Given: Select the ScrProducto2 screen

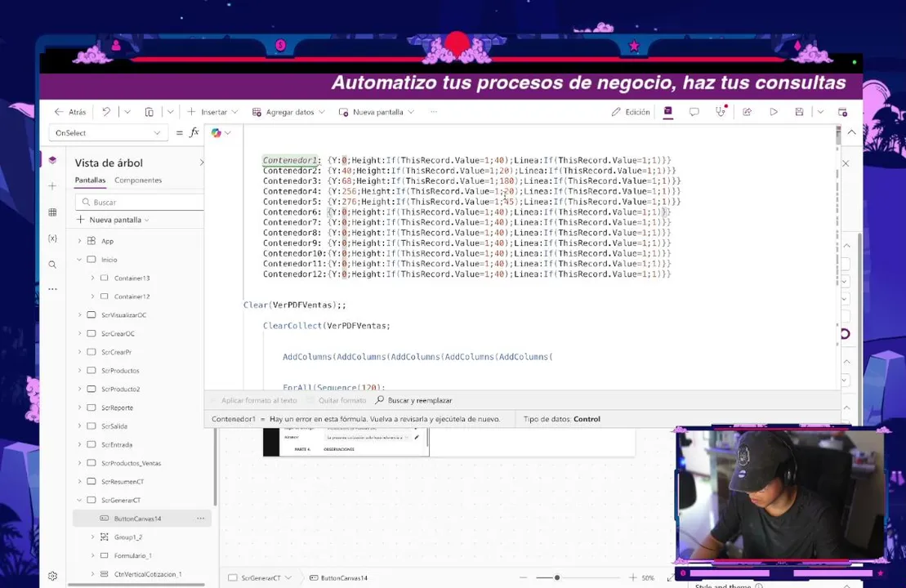Looking at the screenshot, I should pos(121,390).
